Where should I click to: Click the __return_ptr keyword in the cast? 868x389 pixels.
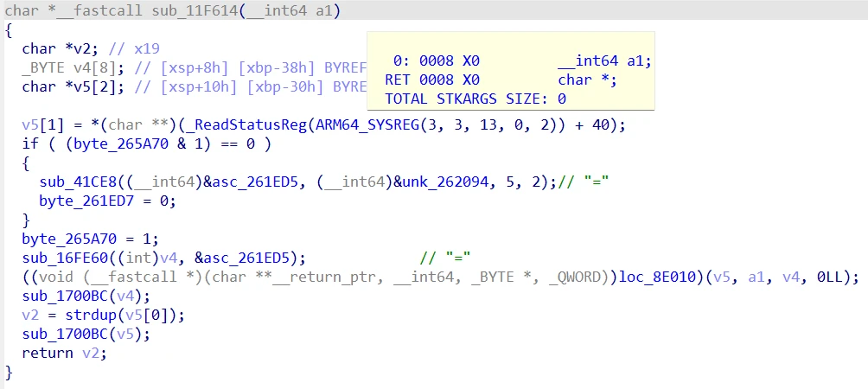pos(325,277)
